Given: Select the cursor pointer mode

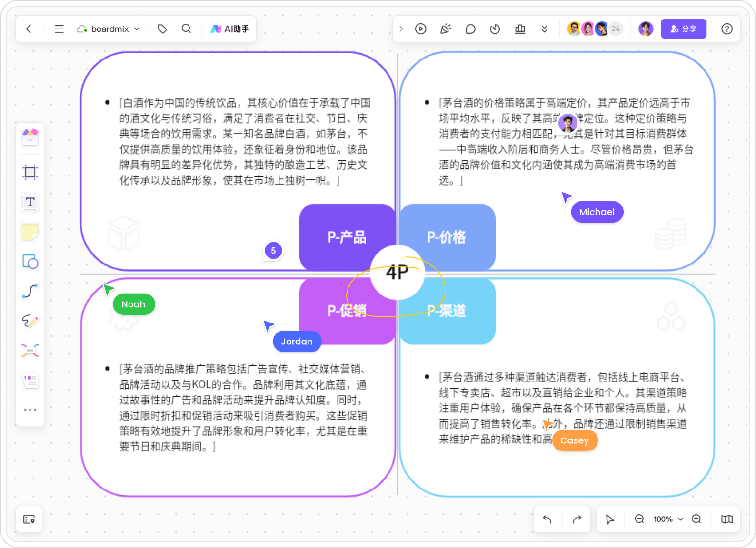Looking at the screenshot, I should tap(610, 519).
